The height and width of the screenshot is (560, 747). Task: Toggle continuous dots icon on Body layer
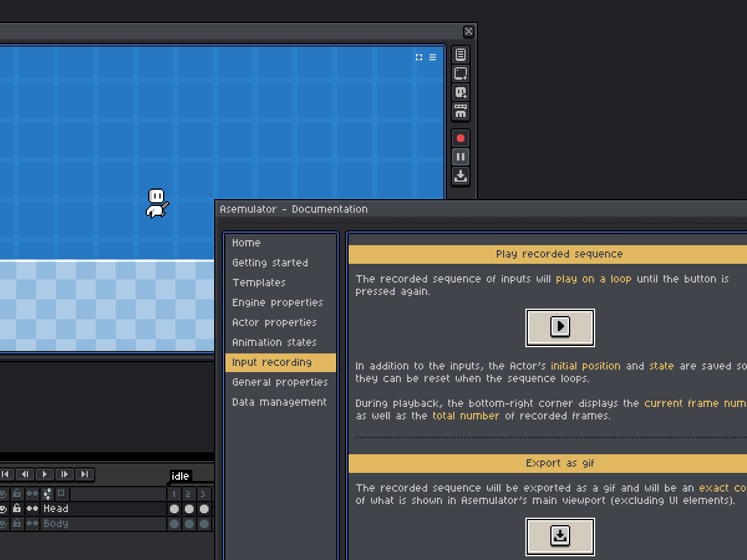click(x=32, y=524)
